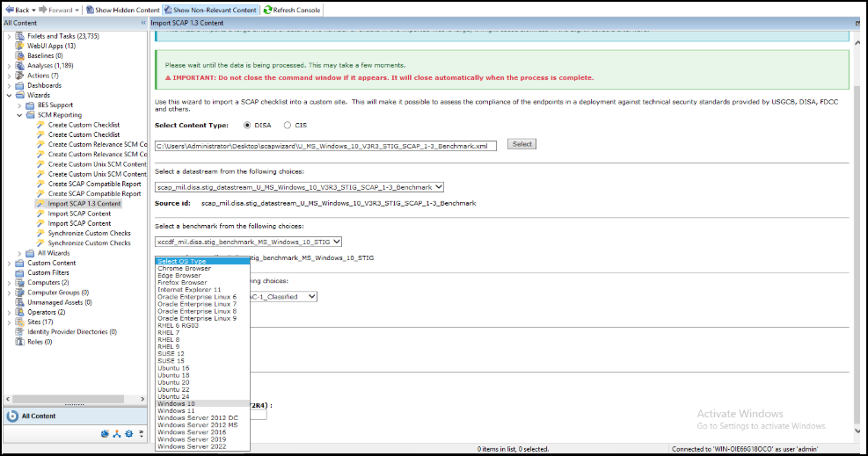Click the benchmark XML file path field

(325, 147)
